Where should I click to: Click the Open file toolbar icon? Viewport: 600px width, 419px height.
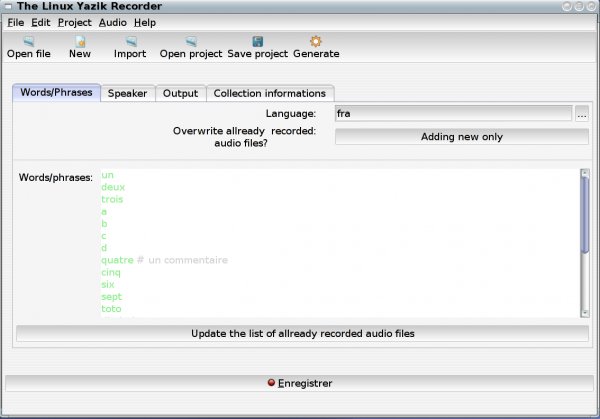(29, 41)
